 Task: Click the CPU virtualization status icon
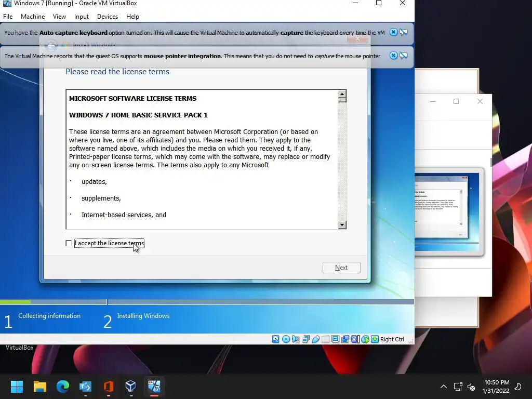[x=355, y=339]
